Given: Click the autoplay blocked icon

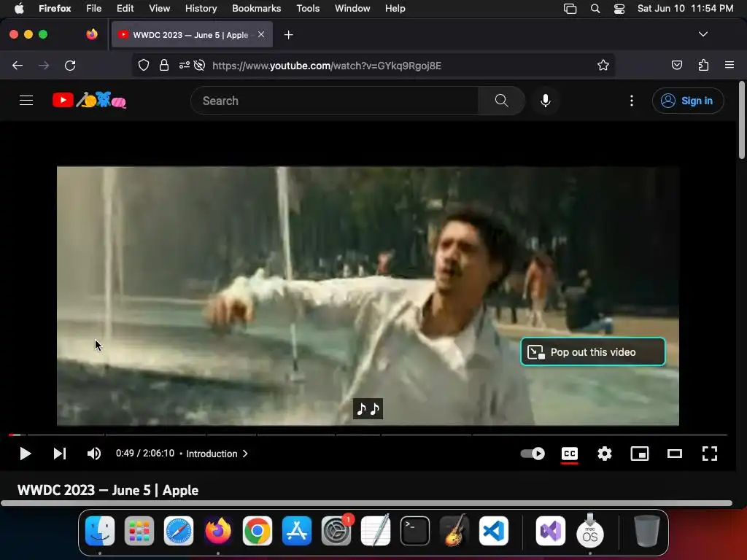Looking at the screenshot, I should click(x=200, y=65).
